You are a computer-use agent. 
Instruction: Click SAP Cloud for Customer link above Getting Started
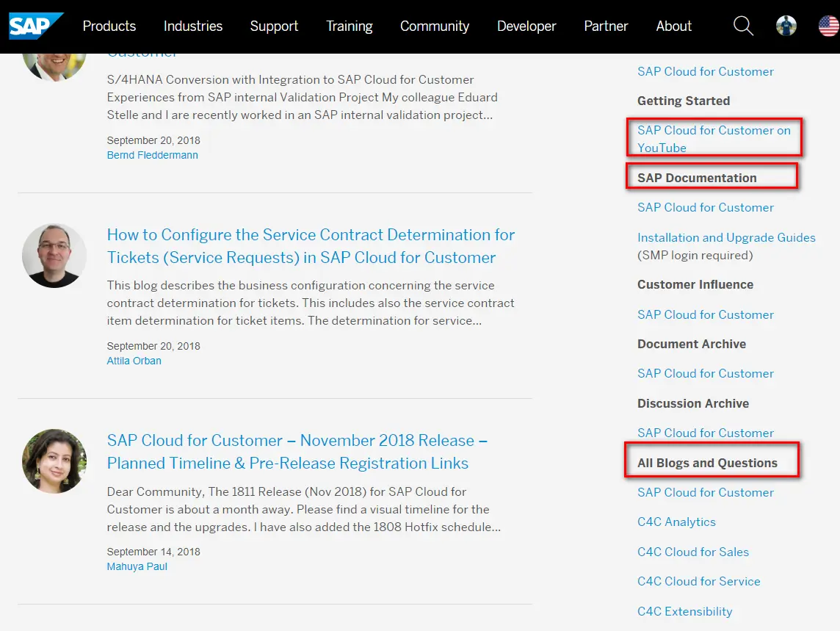[x=706, y=71]
